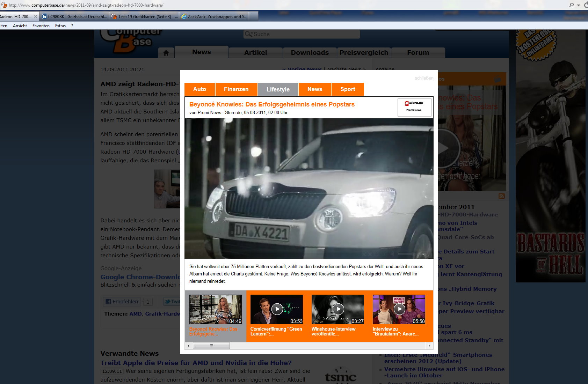The width and height of the screenshot is (588, 384).
Task: Click the RSS feed icon in sidebar
Action: [502, 196]
